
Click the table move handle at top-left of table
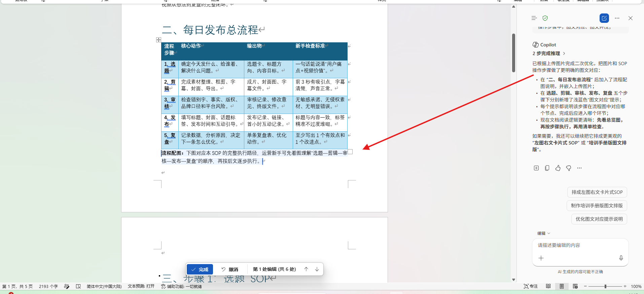[x=158, y=40]
